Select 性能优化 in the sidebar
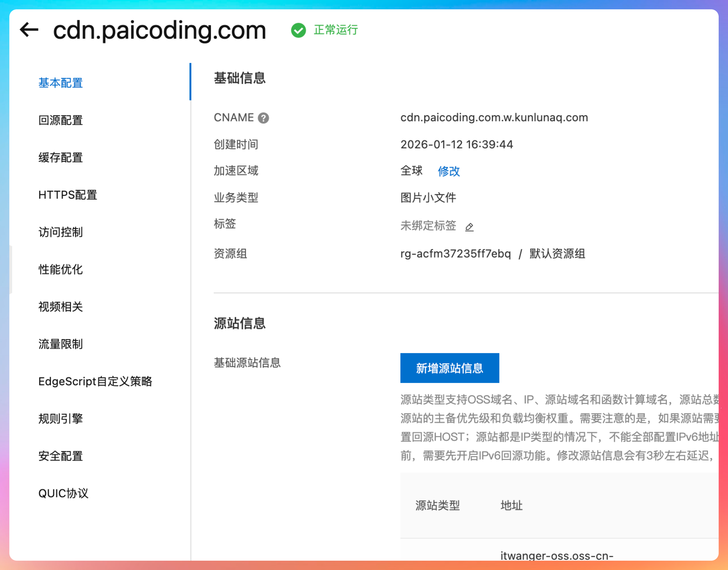This screenshot has height=570, width=728. click(x=60, y=269)
